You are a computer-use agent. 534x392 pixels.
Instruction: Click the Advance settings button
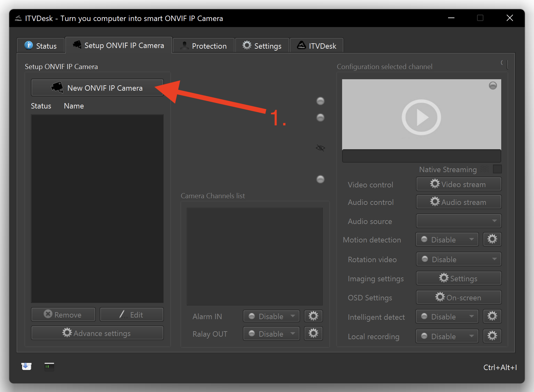pyautogui.click(x=97, y=333)
